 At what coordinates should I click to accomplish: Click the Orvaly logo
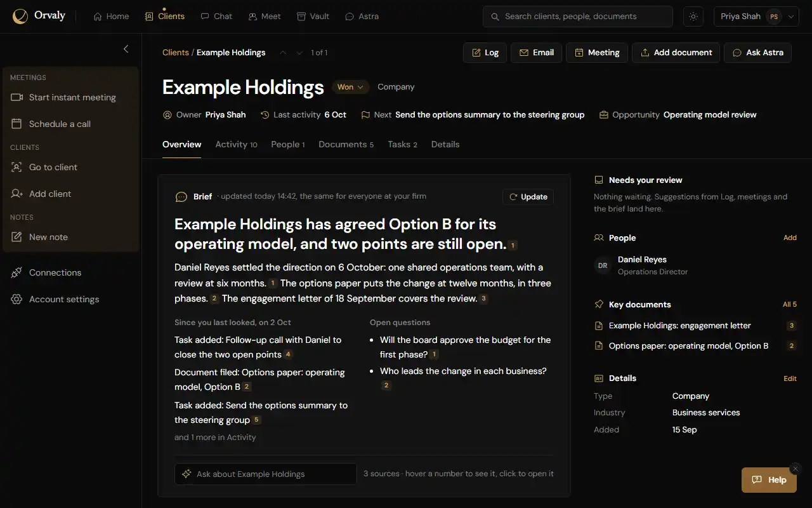point(39,17)
